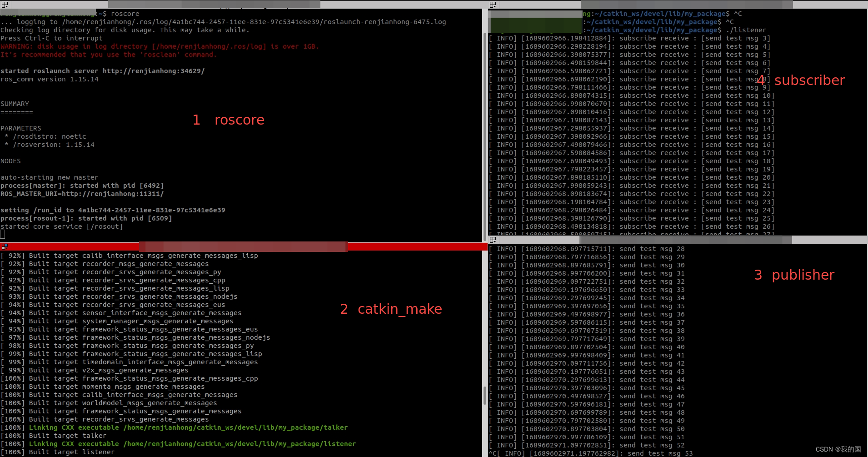This screenshot has height=457, width=868.
Task: Click the publisher terminal title bar
Action: tap(678, 240)
